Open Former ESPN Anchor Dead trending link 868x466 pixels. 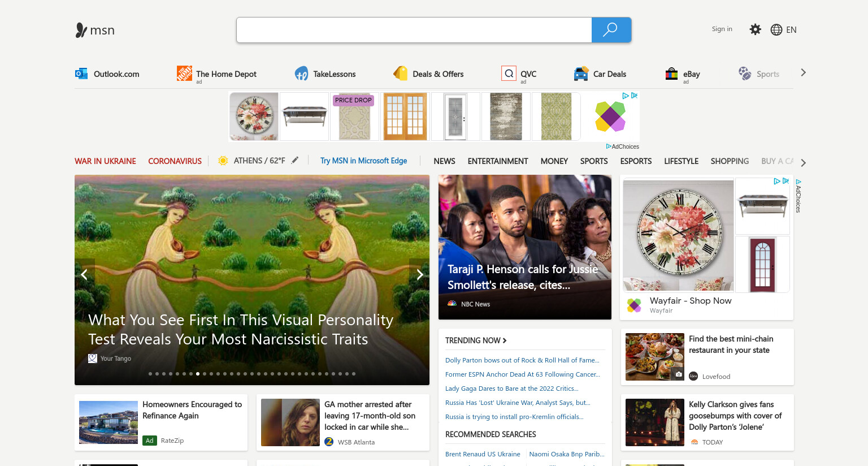click(523, 374)
